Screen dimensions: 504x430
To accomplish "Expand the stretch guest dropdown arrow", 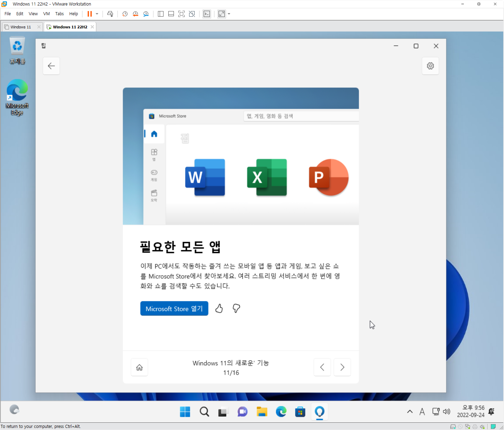I will [x=229, y=14].
